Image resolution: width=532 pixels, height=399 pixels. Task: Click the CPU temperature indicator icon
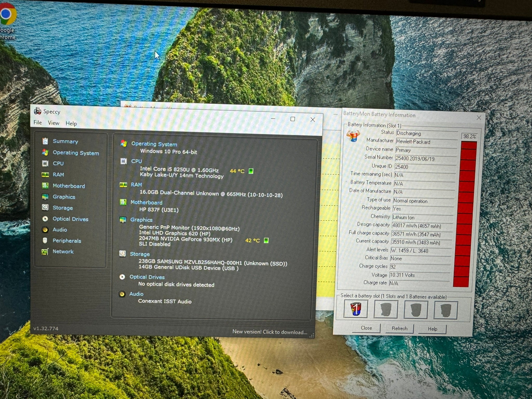(x=251, y=171)
